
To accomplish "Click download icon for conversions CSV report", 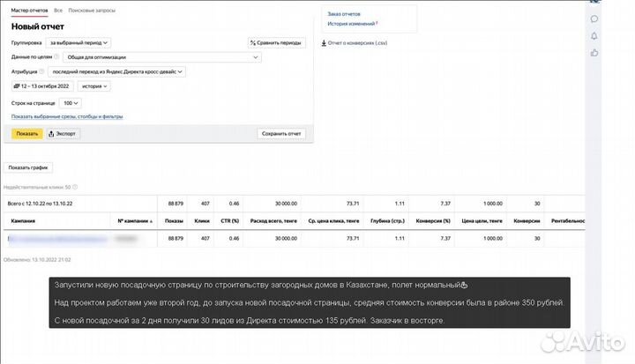I will tap(324, 42).
